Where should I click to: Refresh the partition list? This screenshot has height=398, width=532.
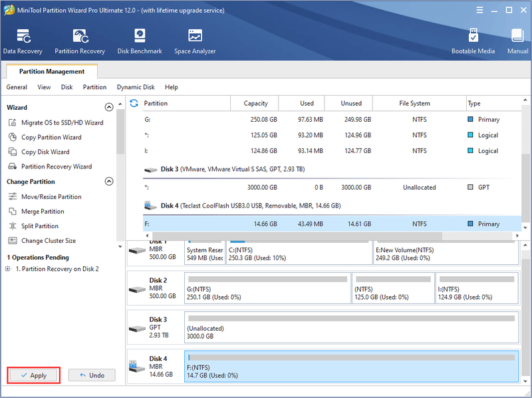click(x=134, y=103)
